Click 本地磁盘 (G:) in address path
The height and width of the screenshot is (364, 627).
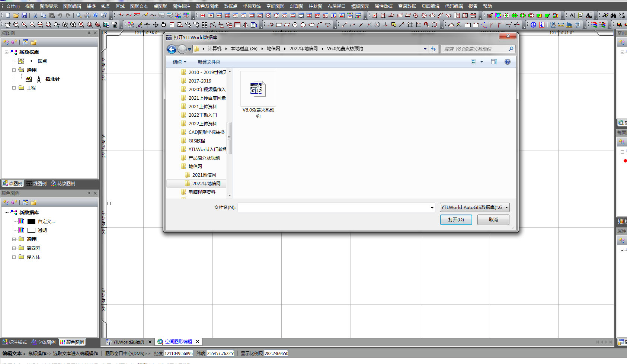(x=244, y=49)
